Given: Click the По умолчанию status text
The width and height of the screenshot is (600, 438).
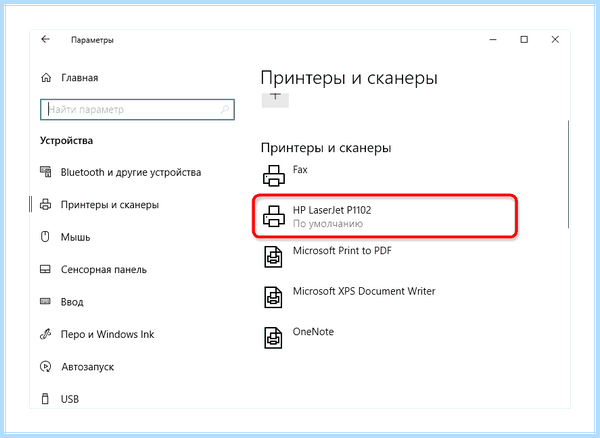Looking at the screenshot, I should pyautogui.click(x=328, y=224).
